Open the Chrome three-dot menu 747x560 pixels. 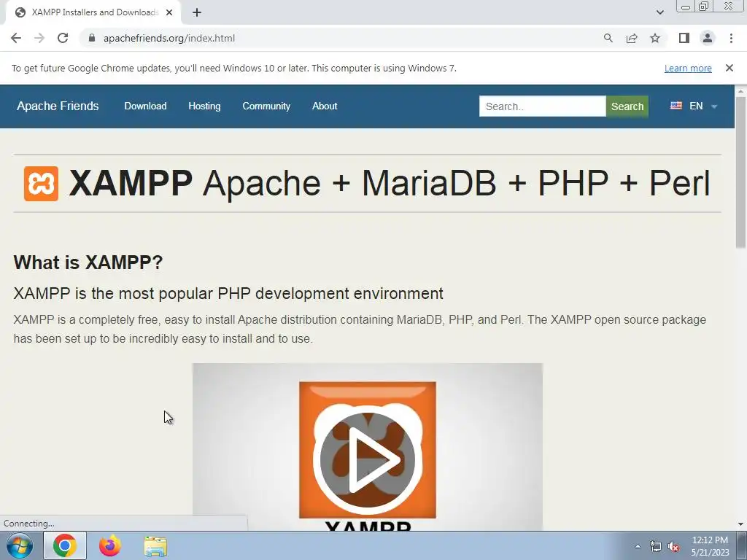coord(731,38)
